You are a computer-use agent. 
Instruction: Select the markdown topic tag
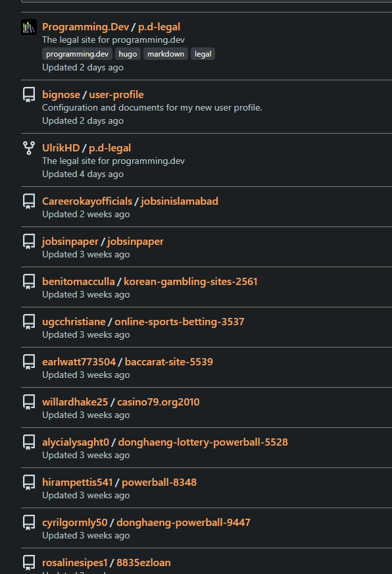coord(166,54)
